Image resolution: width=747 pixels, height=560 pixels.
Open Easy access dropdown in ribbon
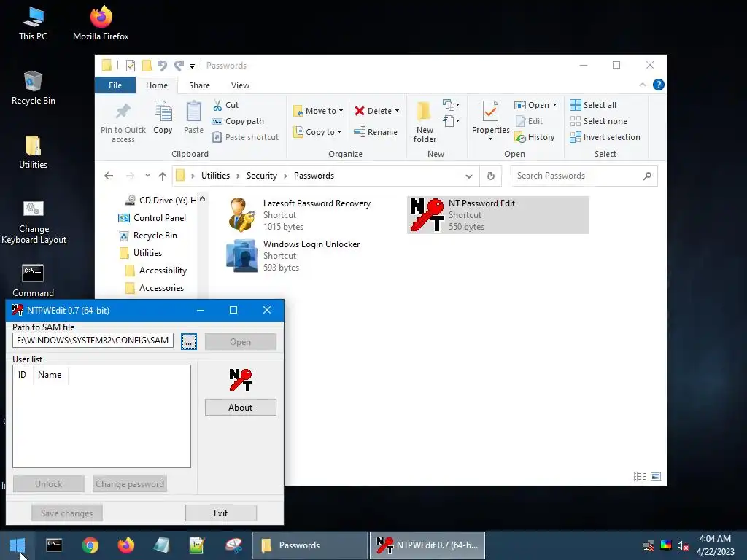pos(451,121)
